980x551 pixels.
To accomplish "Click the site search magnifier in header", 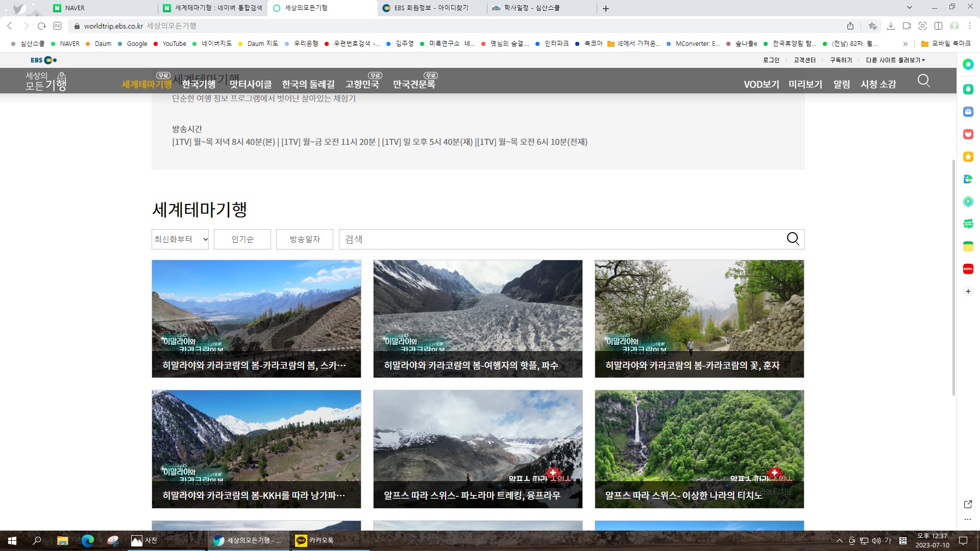I will [x=923, y=81].
